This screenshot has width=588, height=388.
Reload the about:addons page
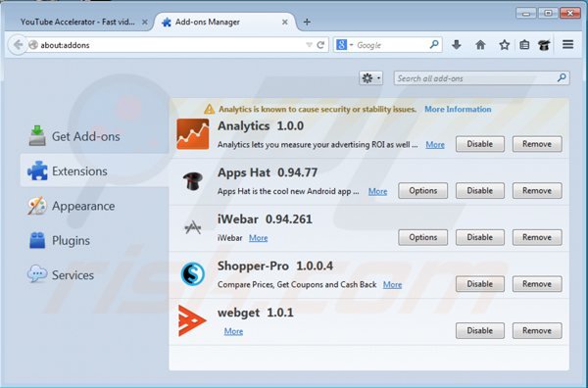[x=320, y=45]
